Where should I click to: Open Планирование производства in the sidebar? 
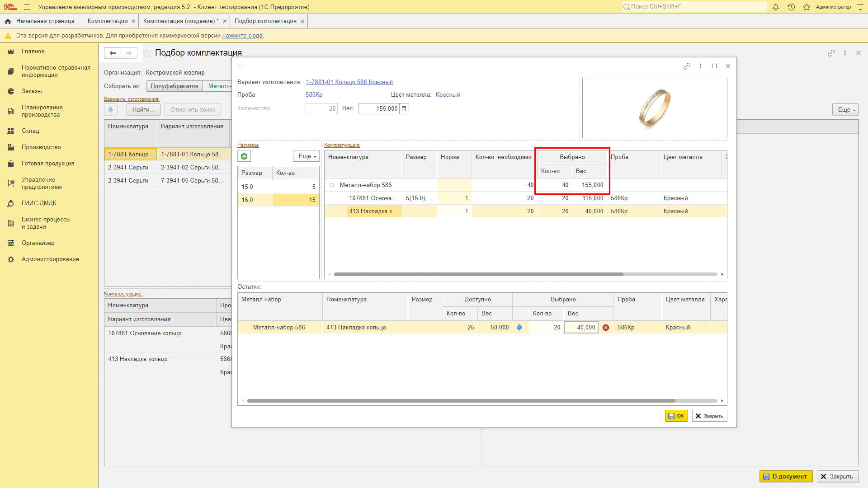[42, 111]
